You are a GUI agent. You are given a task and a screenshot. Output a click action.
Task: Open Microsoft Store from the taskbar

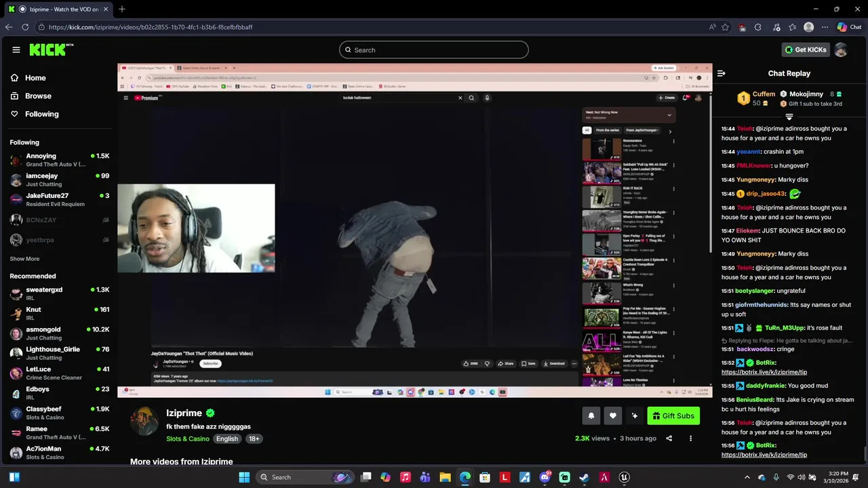pos(485,477)
